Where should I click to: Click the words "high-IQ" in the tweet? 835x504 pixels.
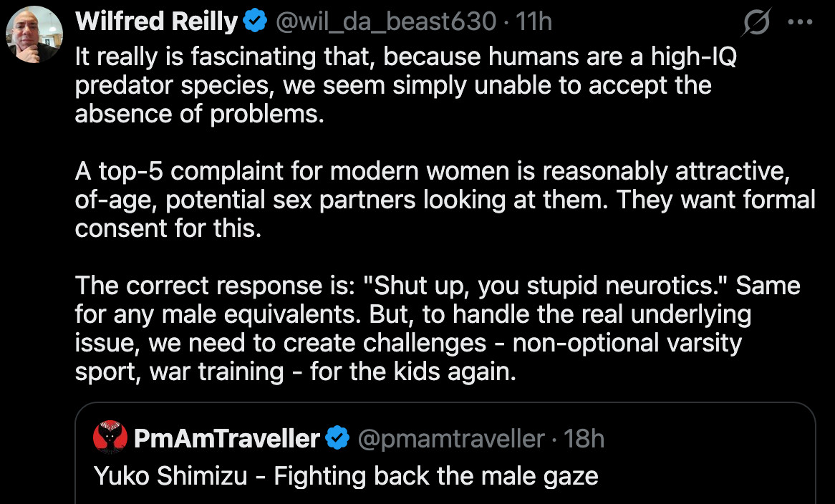[692, 57]
